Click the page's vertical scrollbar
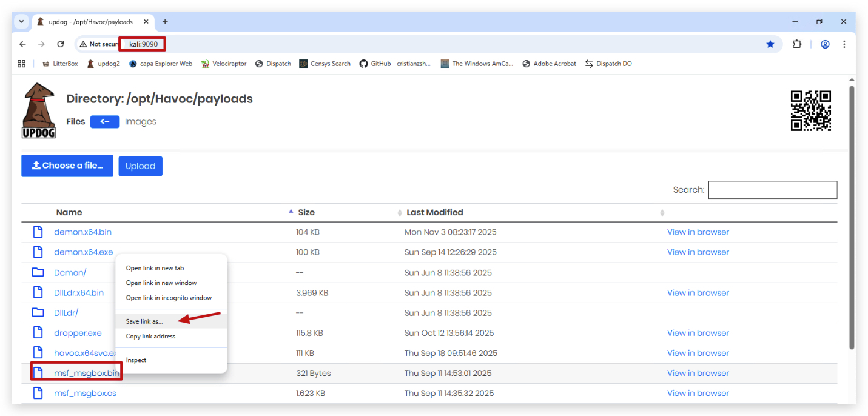 (x=851, y=217)
